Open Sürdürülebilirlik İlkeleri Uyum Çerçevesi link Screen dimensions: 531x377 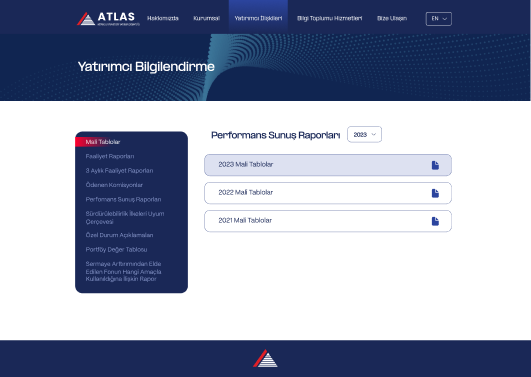(125, 217)
